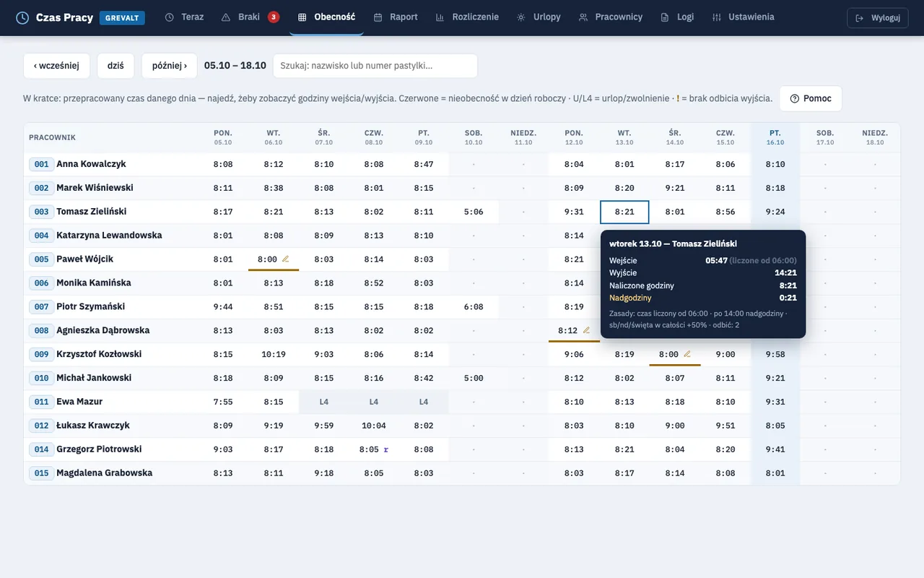Image resolution: width=924 pixels, height=578 pixels.
Task: Click the GREVALT company badge
Action: 121,17
